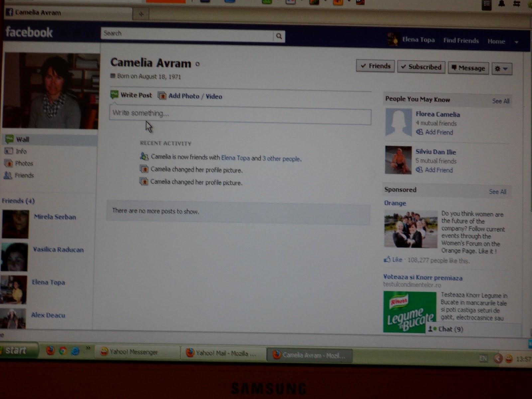The width and height of the screenshot is (532, 399).
Task: Add Silviu Dan Ilie as friend
Action: 434,170
